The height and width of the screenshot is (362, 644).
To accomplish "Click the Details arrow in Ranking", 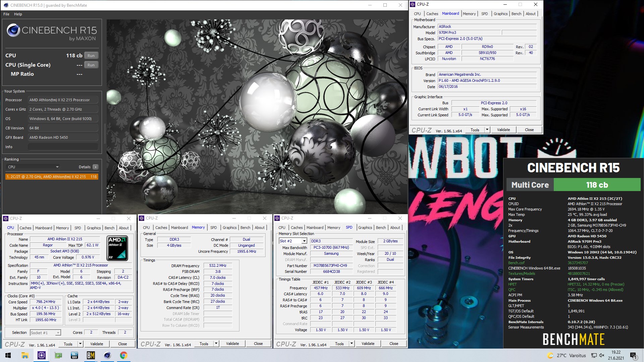I will click(x=96, y=167).
